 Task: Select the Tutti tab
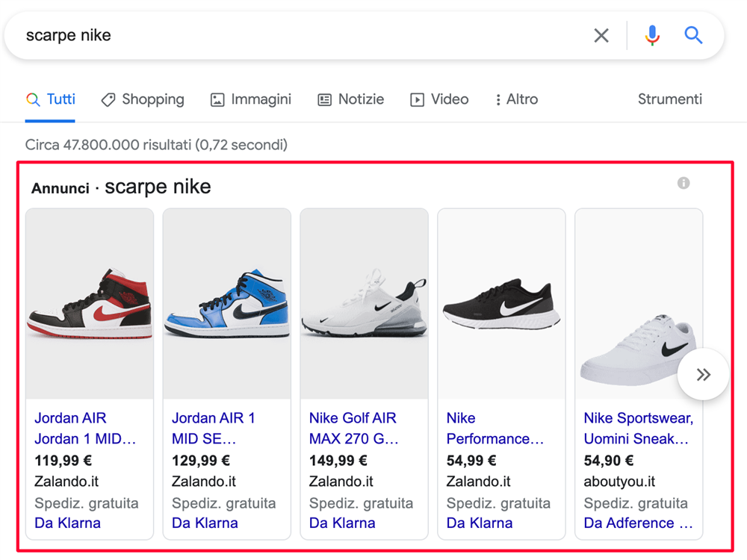[x=51, y=99]
